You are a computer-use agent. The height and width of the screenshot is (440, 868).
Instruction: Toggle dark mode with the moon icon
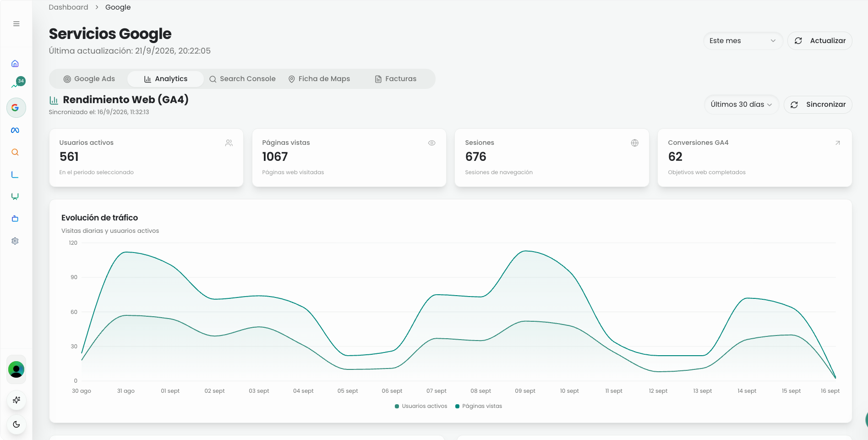pos(16,424)
